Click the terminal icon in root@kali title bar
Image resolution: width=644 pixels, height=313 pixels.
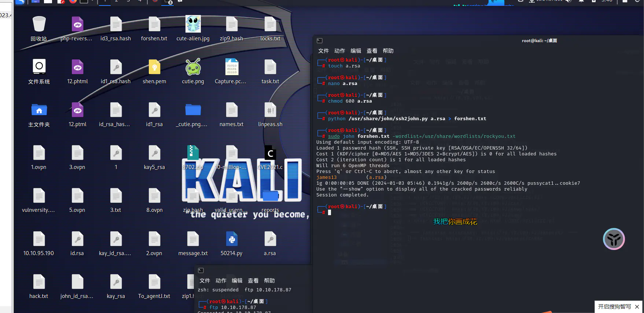coord(320,41)
